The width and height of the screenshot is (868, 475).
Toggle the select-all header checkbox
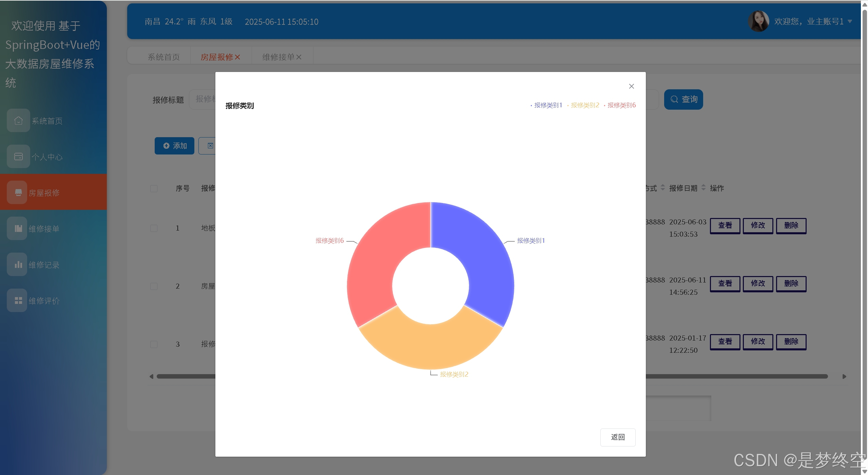(154, 188)
